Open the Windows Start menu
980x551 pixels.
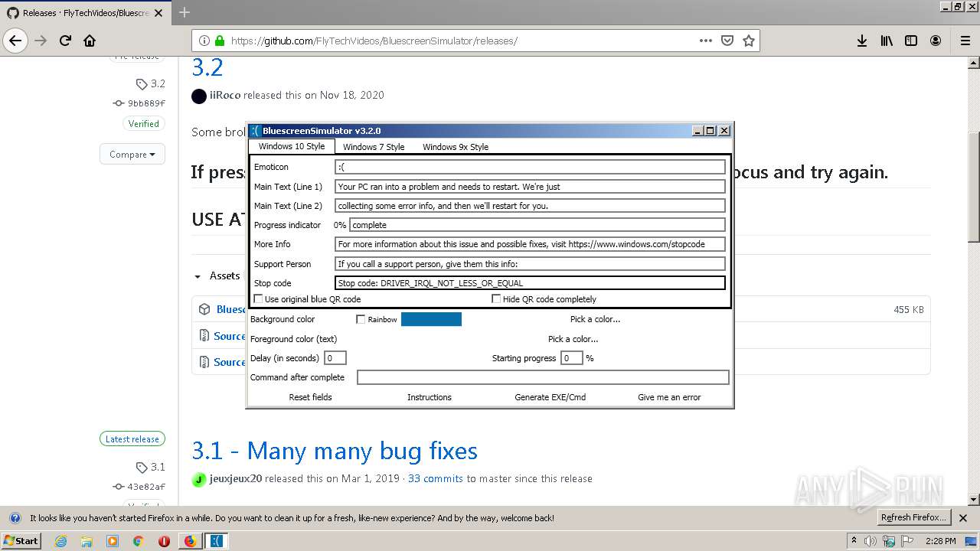click(x=21, y=541)
